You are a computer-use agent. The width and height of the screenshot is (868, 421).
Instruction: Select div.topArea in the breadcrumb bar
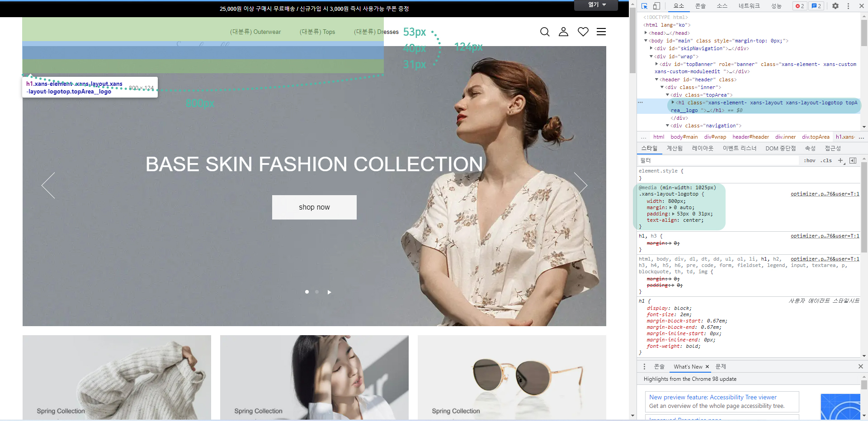click(816, 137)
